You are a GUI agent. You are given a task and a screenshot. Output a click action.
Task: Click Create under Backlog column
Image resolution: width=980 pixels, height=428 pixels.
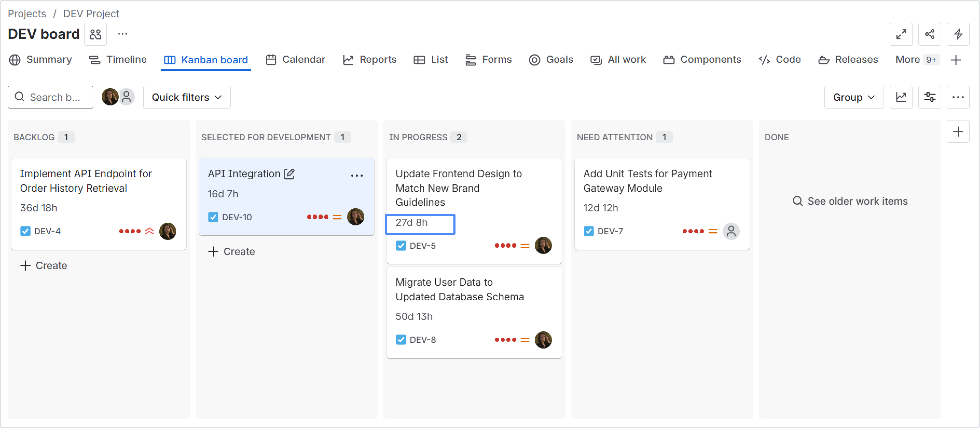(x=44, y=265)
